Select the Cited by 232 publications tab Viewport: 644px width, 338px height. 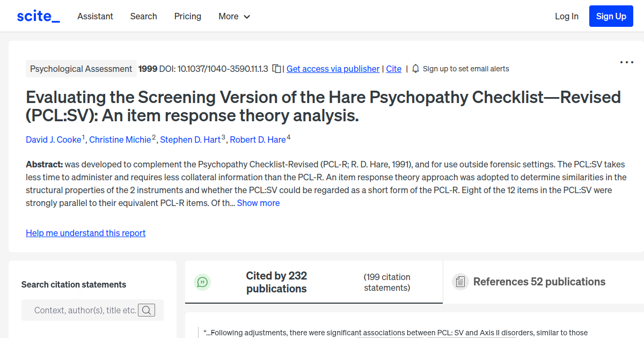[x=276, y=282]
